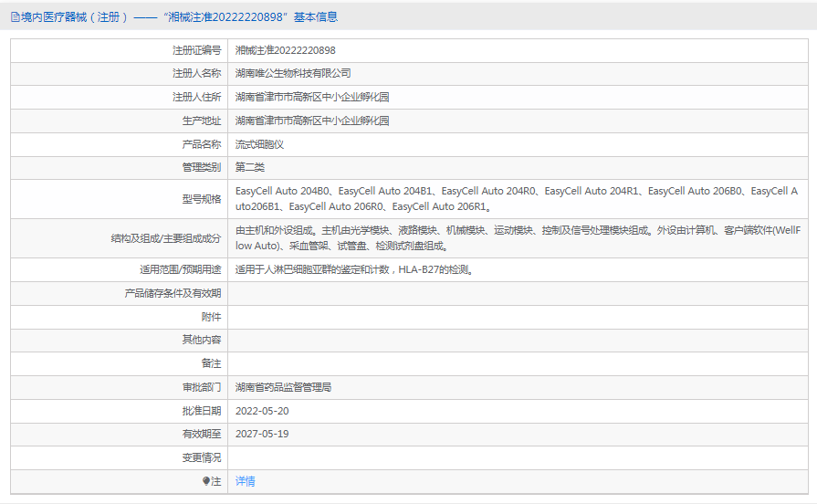Click the 备注 label
817x504 pixels.
[x=211, y=363]
